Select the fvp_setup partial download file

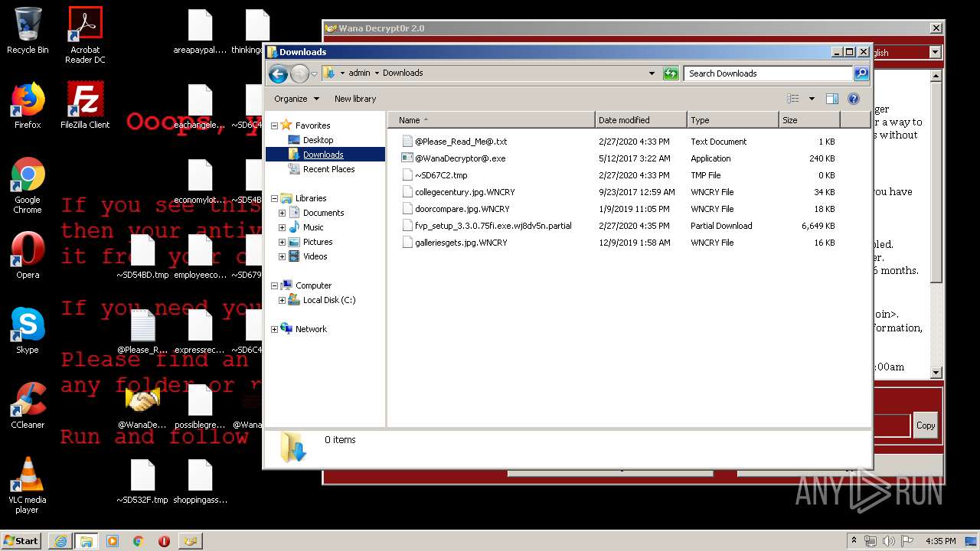click(493, 226)
